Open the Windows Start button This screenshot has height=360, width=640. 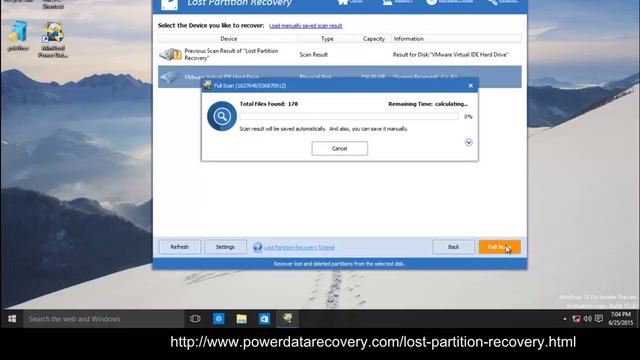point(12,319)
